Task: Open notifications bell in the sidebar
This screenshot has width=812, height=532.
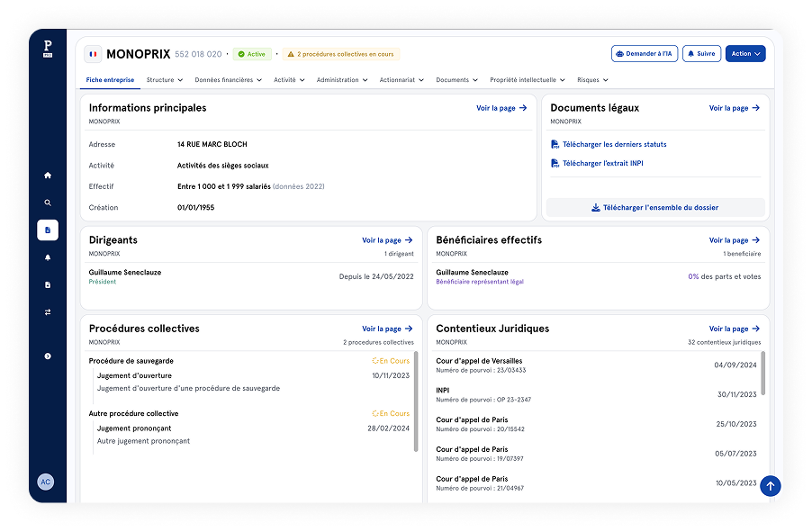Action: pos(48,257)
